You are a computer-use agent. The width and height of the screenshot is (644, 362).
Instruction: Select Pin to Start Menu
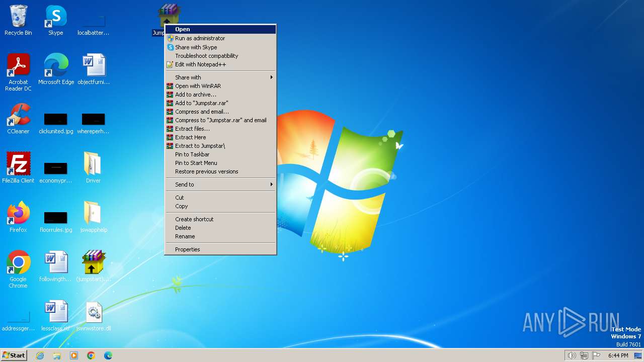(221, 163)
